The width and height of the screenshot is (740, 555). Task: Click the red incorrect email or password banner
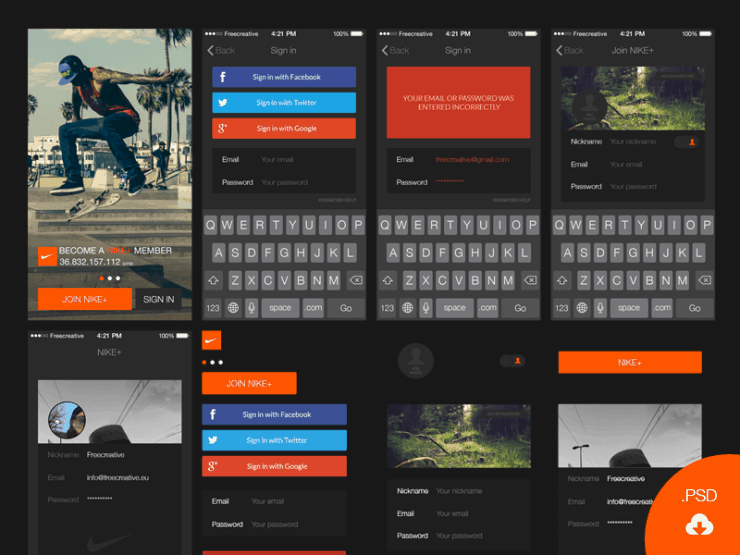(x=458, y=103)
